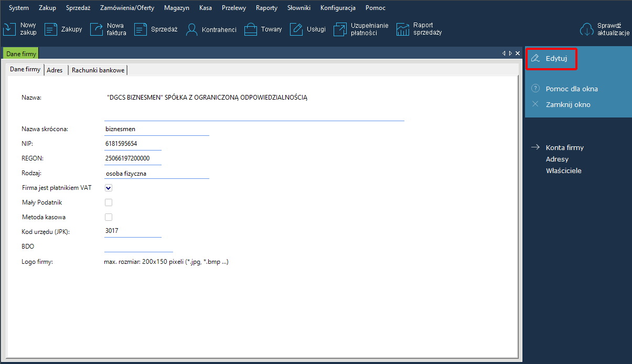Click the NIP number field

[133, 144]
